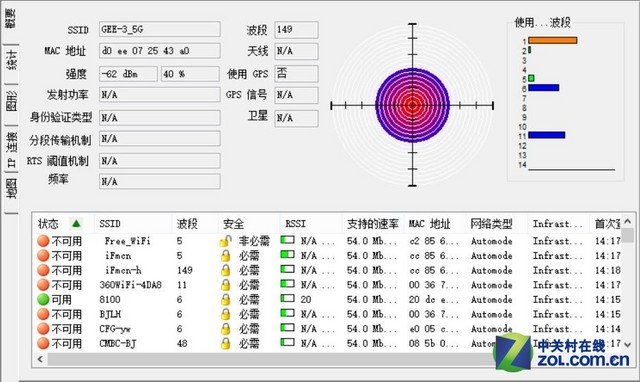This screenshot has width=640, height=382.
Task: Click the green available icon for 8100
Action: (43, 300)
